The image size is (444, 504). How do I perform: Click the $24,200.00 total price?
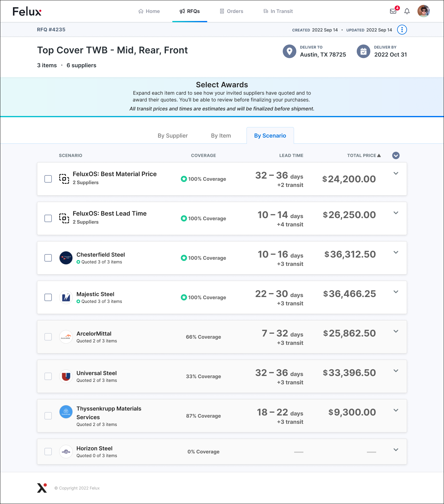(x=349, y=179)
